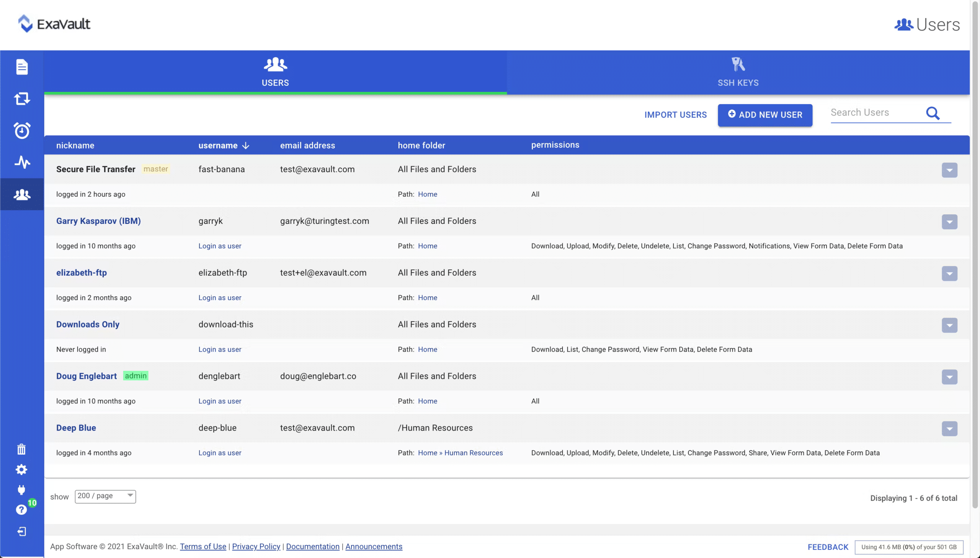Open the activity pulse sidebar icon
Image resolution: width=980 pixels, height=558 pixels.
(x=22, y=162)
